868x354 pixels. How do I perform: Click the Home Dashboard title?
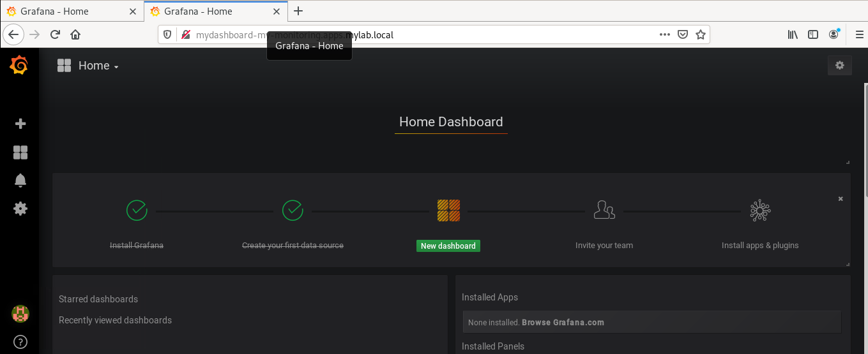point(451,122)
